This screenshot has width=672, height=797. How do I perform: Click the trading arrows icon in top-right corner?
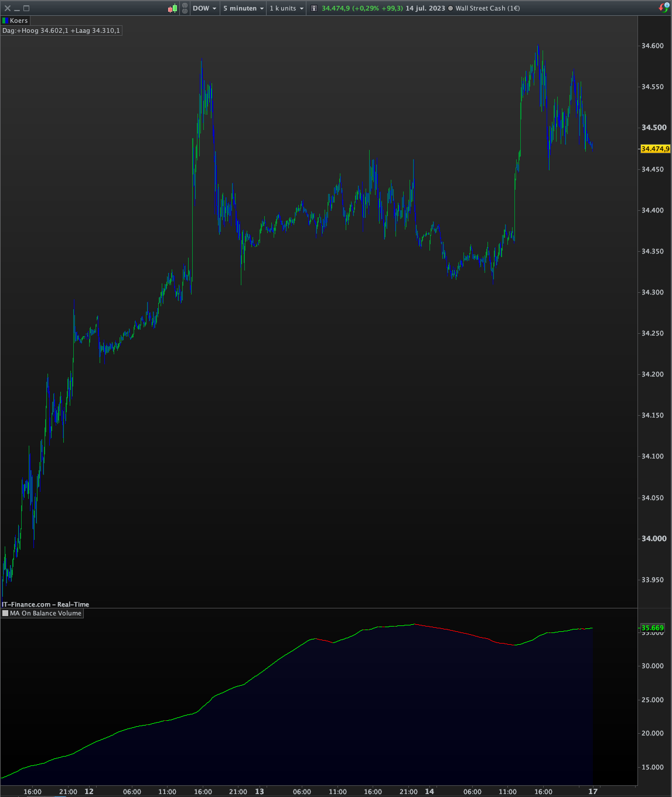pyautogui.click(x=664, y=8)
